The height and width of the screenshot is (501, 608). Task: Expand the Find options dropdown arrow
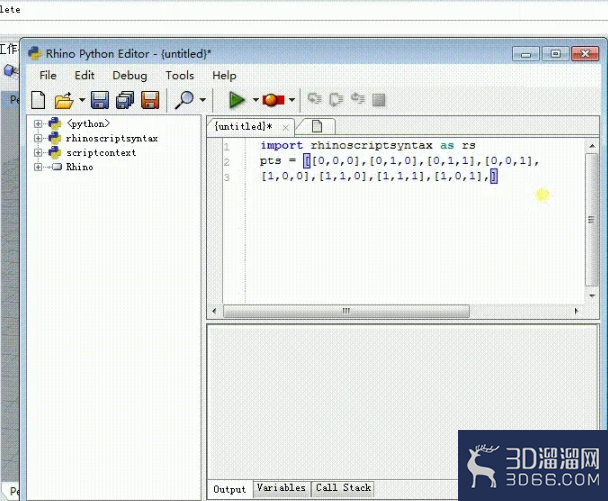tap(203, 100)
